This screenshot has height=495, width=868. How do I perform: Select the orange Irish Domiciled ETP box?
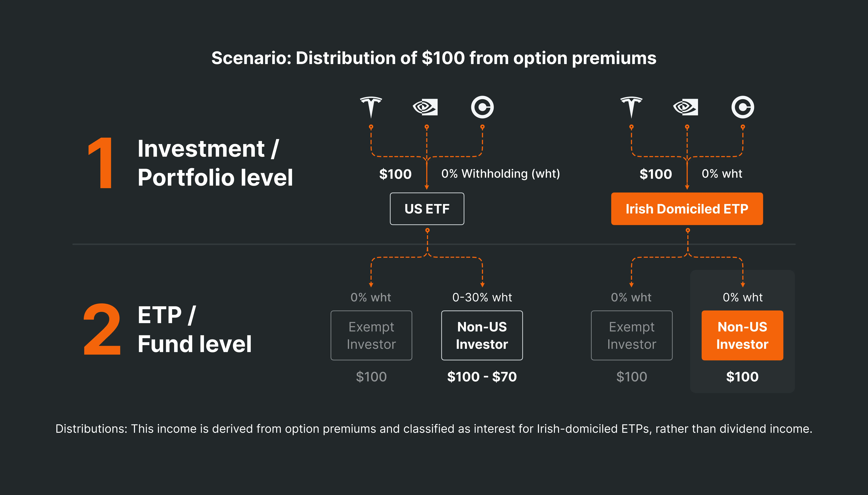(x=687, y=209)
